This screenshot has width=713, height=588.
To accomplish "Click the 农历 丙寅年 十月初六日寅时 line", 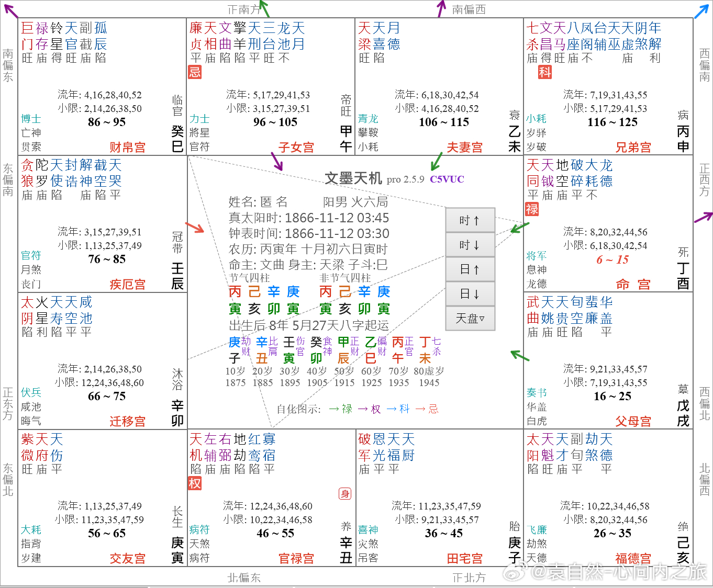I will click(308, 249).
